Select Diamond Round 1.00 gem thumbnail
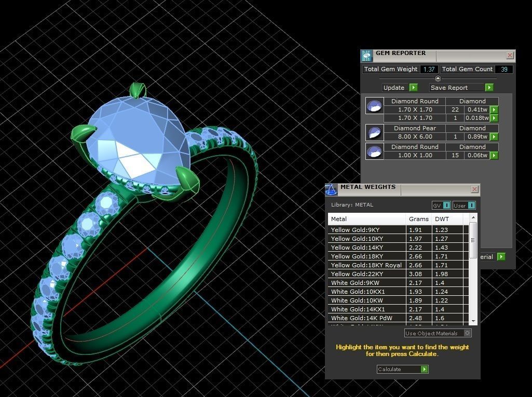 (x=375, y=152)
